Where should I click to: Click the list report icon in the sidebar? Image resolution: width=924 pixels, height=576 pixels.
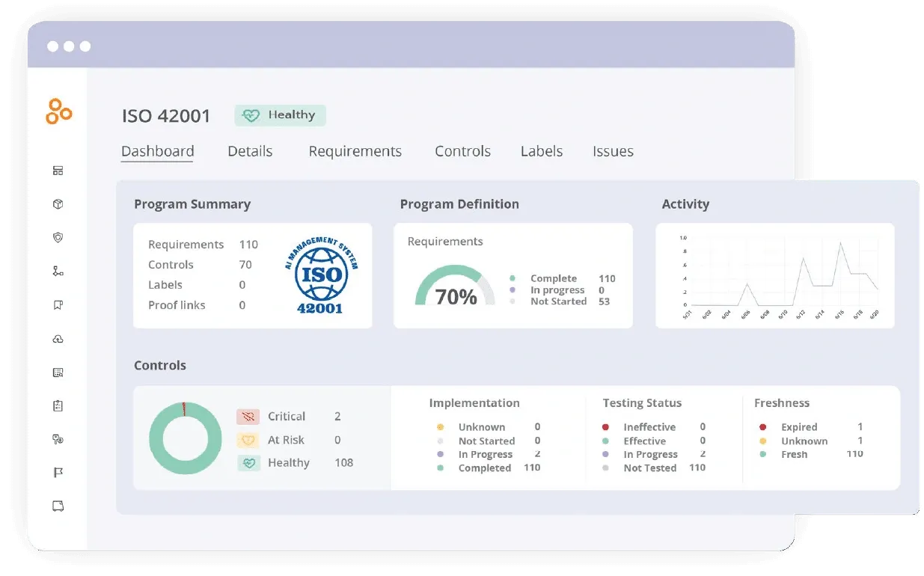[x=58, y=372]
